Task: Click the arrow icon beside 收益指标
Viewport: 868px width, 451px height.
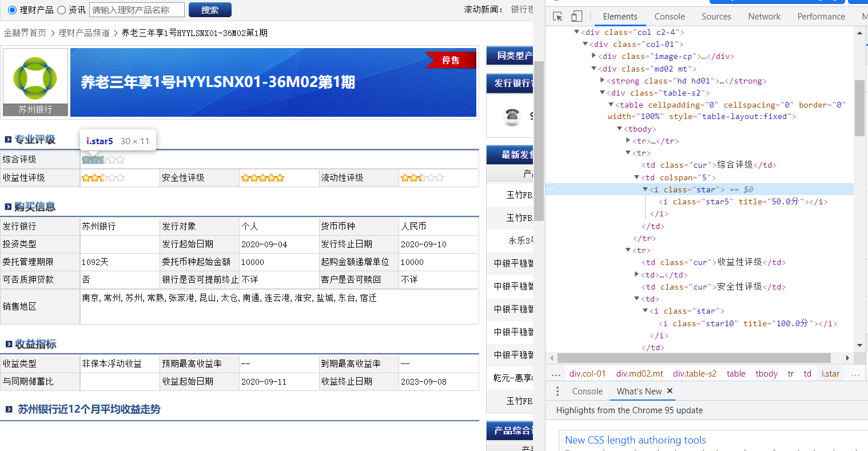Action: (9, 344)
